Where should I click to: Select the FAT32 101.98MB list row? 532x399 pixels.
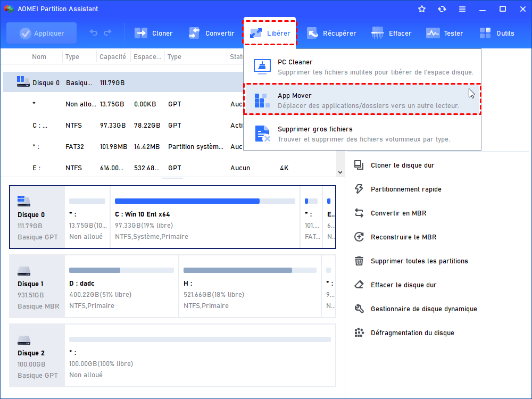click(123, 147)
